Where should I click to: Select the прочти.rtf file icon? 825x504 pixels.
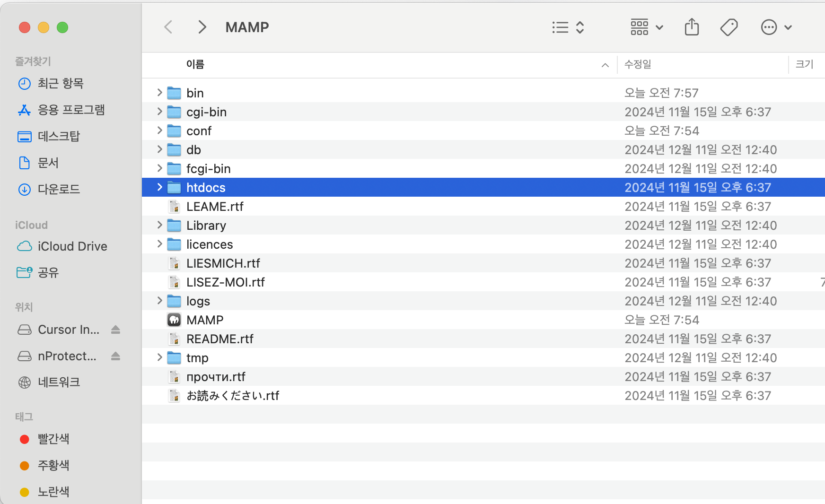coord(174,377)
